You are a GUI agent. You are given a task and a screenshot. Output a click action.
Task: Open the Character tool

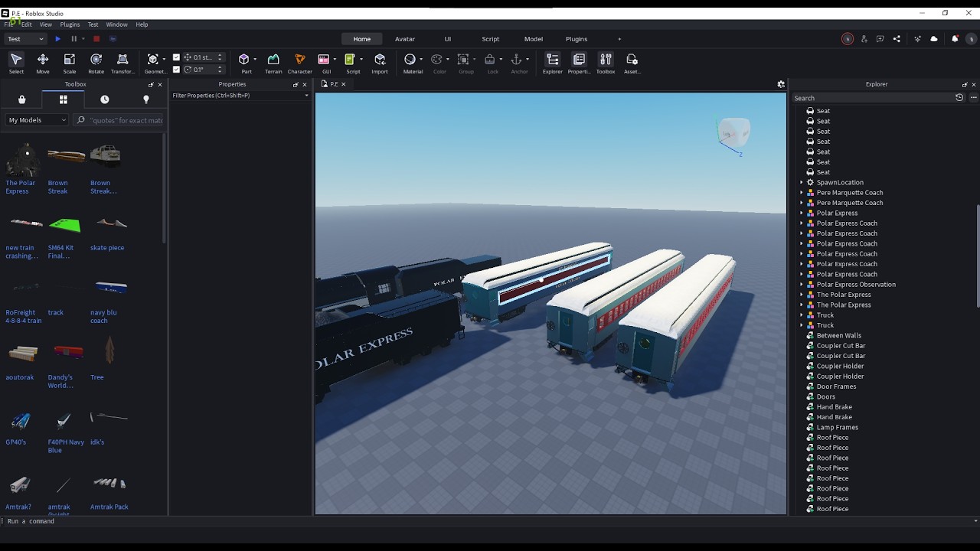[x=300, y=64]
